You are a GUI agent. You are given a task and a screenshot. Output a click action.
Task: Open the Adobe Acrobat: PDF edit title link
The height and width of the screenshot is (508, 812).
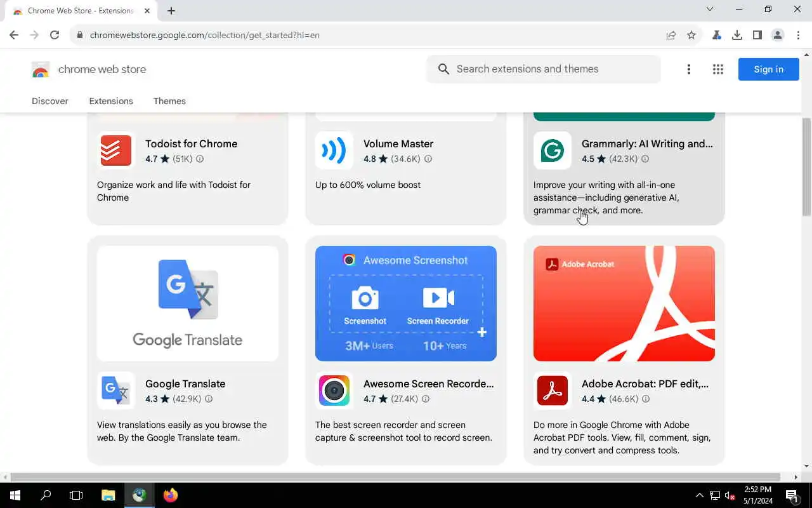pyautogui.click(x=645, y=384)
